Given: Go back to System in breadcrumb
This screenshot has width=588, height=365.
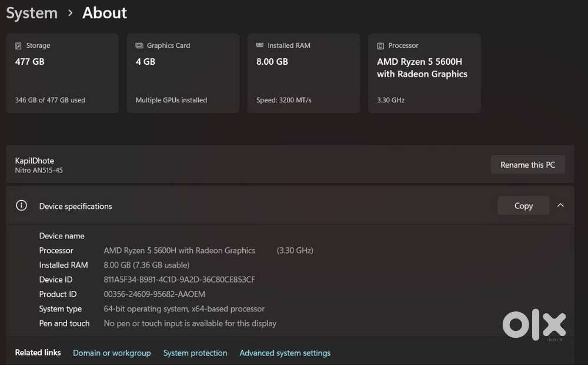Looking at the screenshot, I should 32,13.
